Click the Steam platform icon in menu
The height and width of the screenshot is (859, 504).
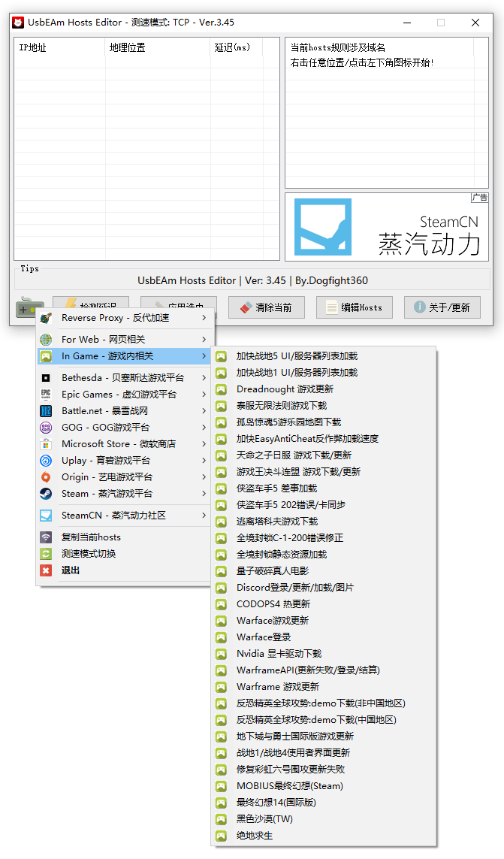click(x=47, y=494)
